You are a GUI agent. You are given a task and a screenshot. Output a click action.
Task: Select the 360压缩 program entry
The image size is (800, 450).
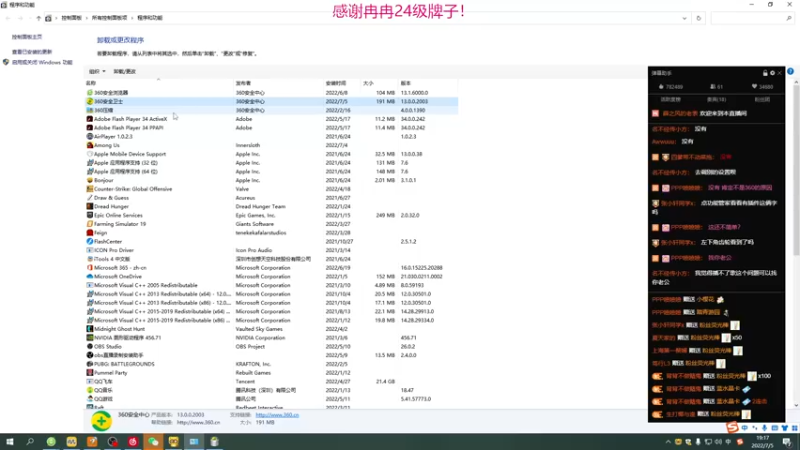[x=271, y=110]
